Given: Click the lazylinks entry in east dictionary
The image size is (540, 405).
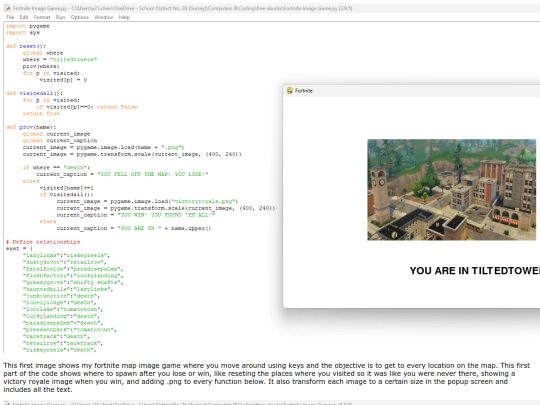Looking at the screenshot, I should 66,255.
